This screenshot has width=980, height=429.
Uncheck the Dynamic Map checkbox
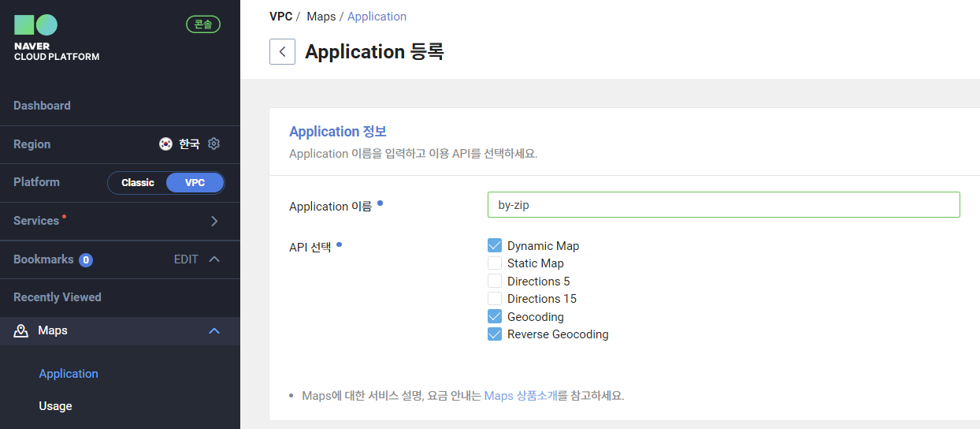click(x=495, y=246)
